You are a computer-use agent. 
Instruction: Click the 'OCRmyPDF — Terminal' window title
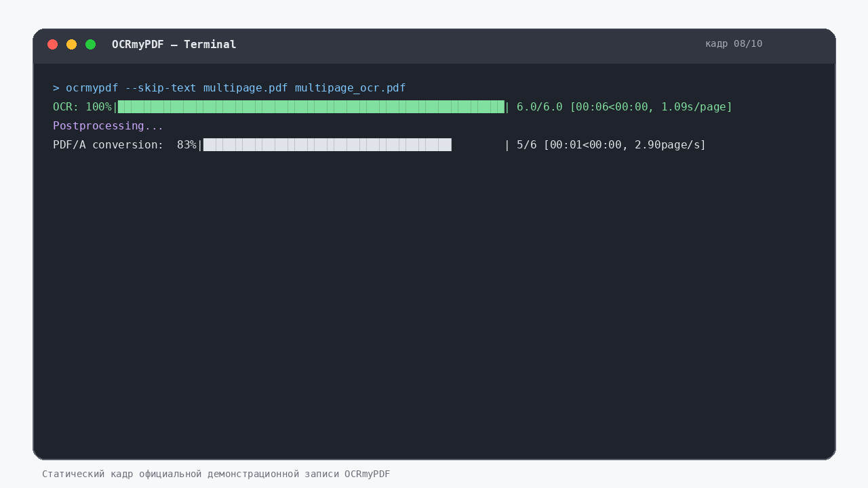point(174,45)
